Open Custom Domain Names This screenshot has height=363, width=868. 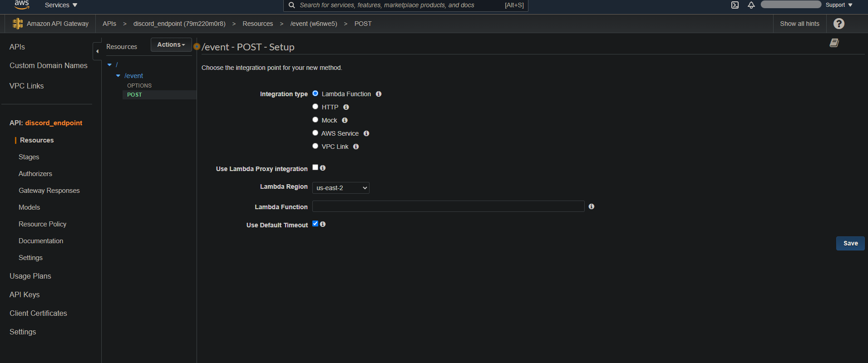point(49,65)
